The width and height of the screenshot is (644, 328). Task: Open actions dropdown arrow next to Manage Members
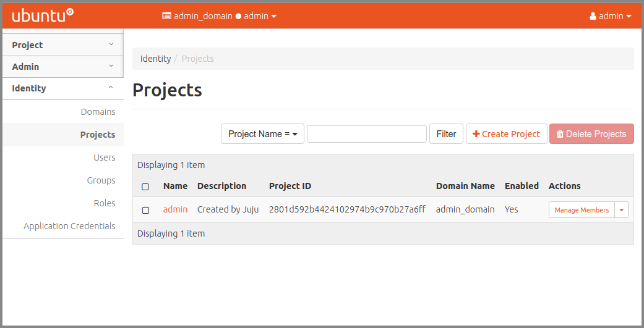click(622, 210)
